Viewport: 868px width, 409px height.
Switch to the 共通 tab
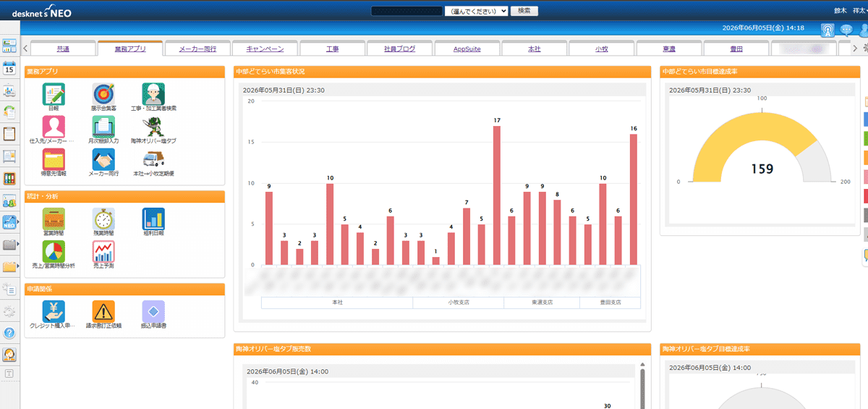[64, 49]
